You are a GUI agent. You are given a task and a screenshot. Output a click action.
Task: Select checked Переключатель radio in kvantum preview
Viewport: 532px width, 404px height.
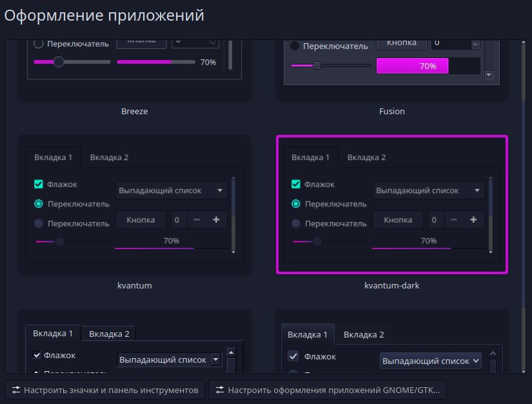(39, 204)
